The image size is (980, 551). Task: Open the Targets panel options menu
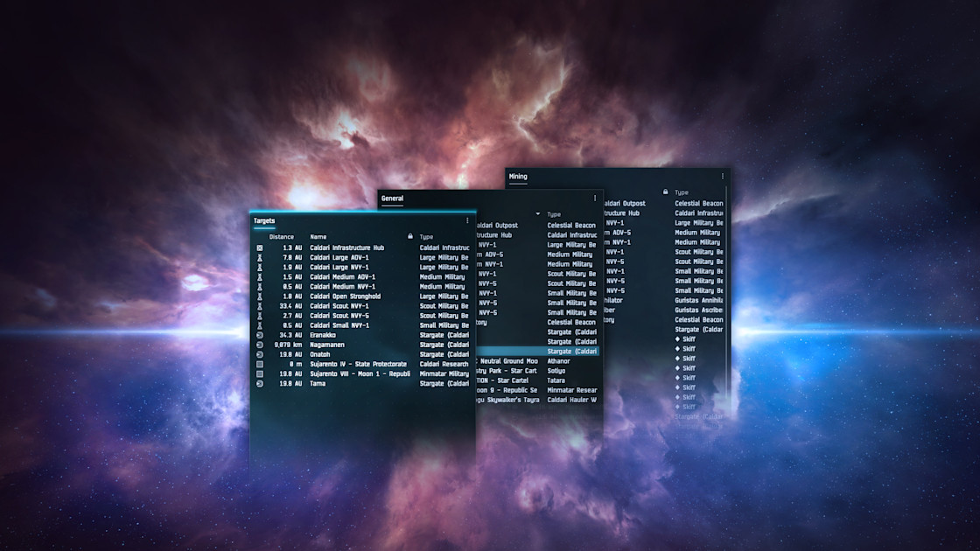(467, 220)
